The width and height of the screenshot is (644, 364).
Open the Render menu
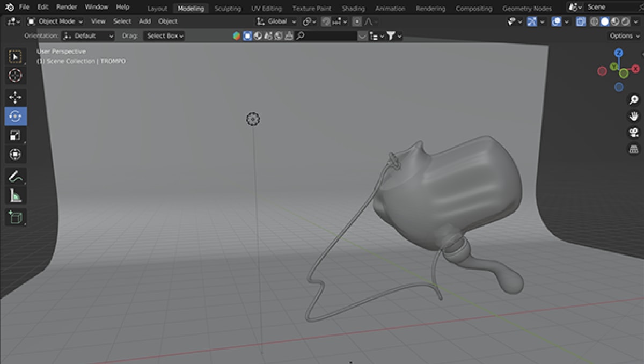pyautogui.click(x=67, y=7)
